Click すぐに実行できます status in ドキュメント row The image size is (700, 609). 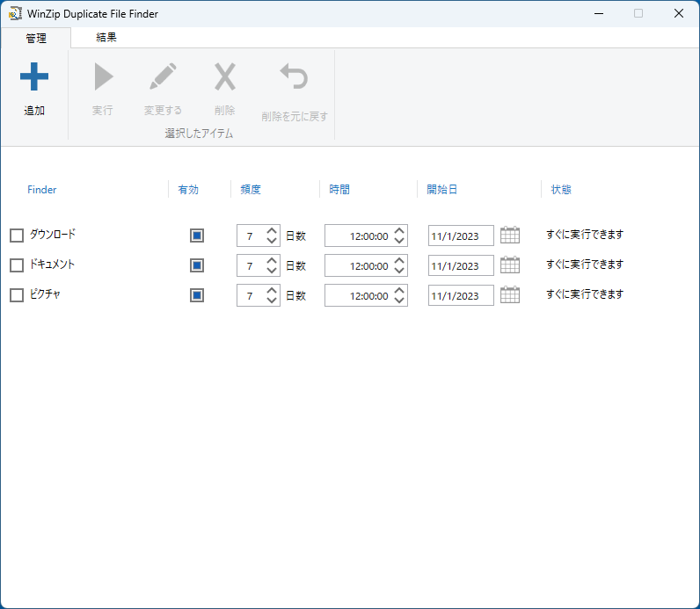click(585, 265)
